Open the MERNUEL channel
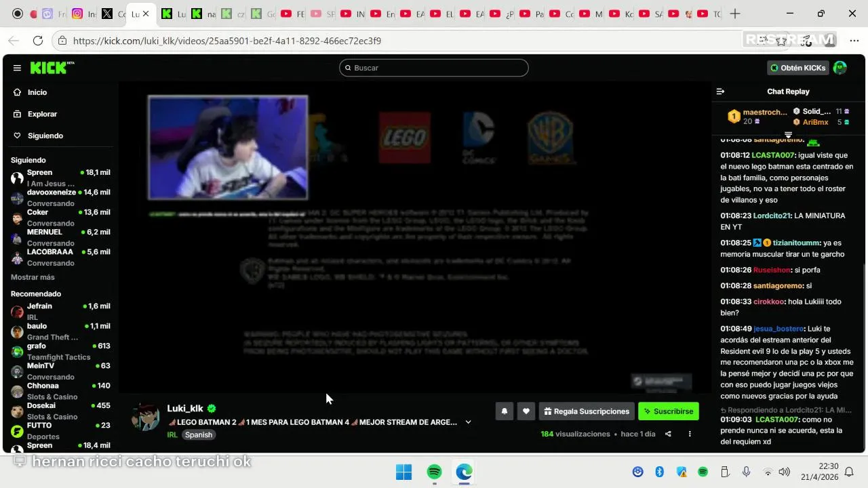This screenshot has height=488, width=868. click(60, 237)
